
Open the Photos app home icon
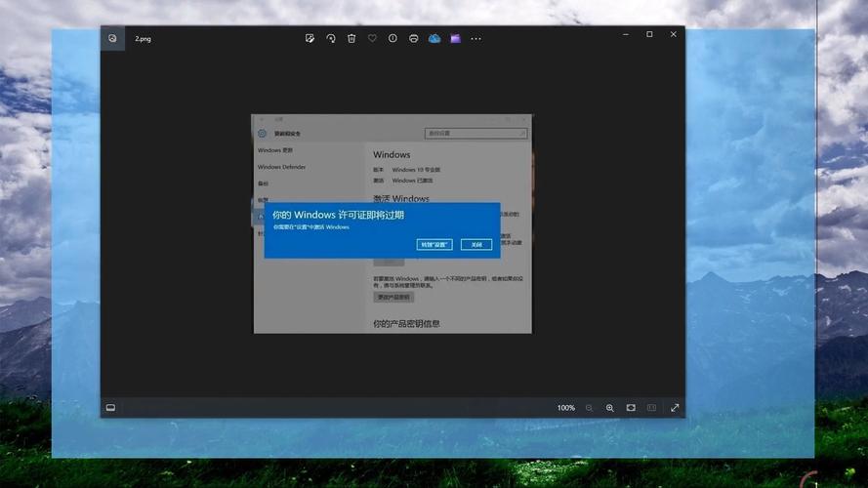point(112,38)
